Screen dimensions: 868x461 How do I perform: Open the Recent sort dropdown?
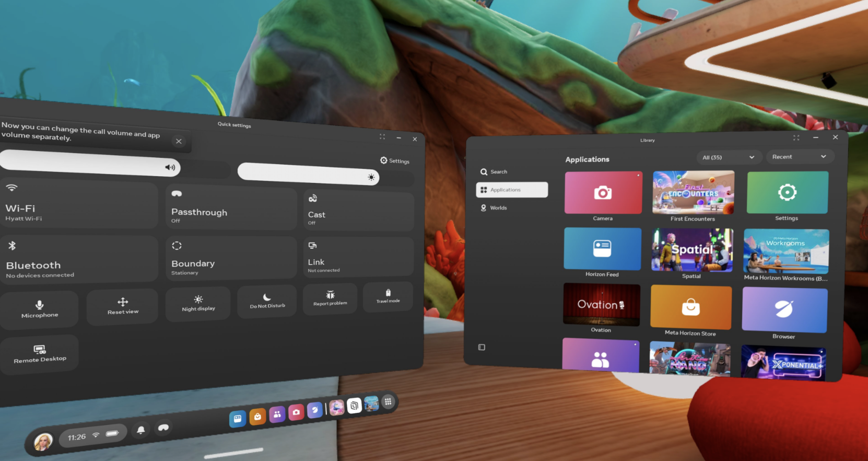(x=799, y=157)
